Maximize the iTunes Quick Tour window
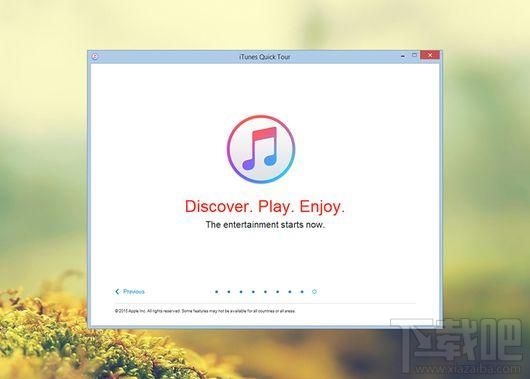Viewport: 530px width, 379px height. (414, 55)
